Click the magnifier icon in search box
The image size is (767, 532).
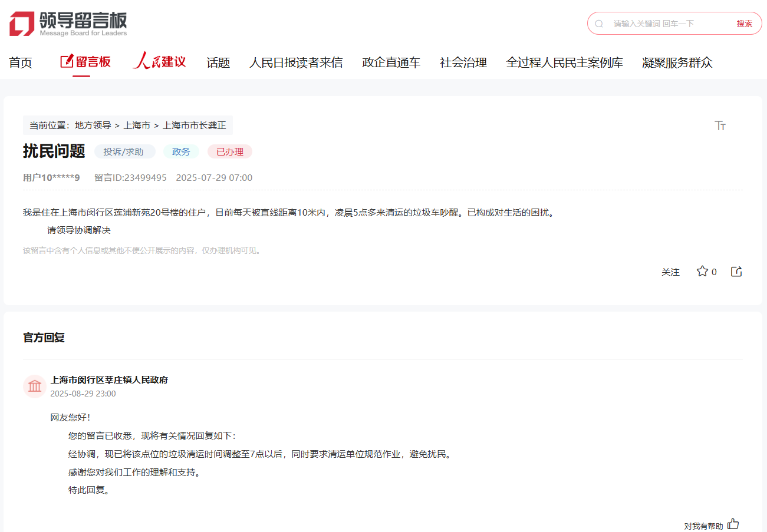[599, 24]
